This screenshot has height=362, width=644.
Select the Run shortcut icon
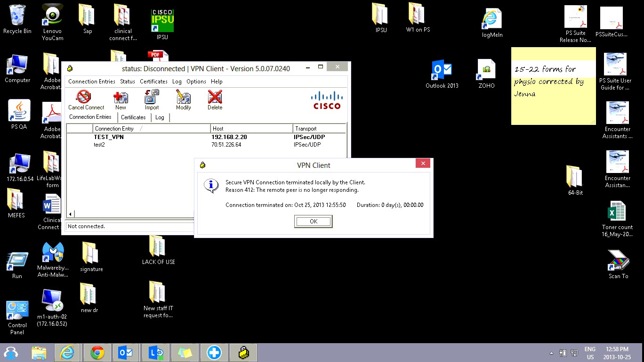click(17, 265)
